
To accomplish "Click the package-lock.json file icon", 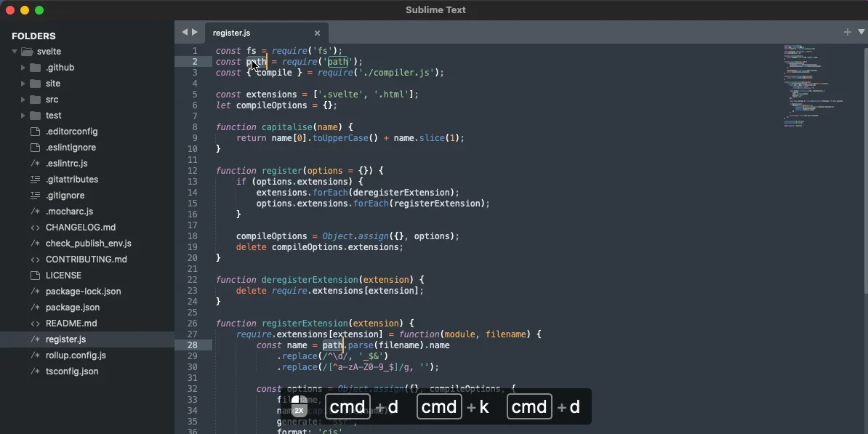I will point(36,292).
